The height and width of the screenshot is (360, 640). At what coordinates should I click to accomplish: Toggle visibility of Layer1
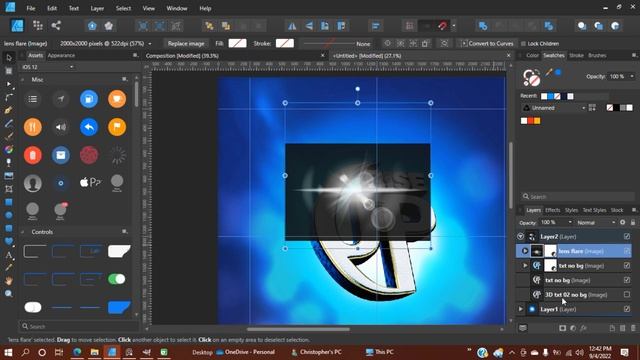click(x=627, y=309)
